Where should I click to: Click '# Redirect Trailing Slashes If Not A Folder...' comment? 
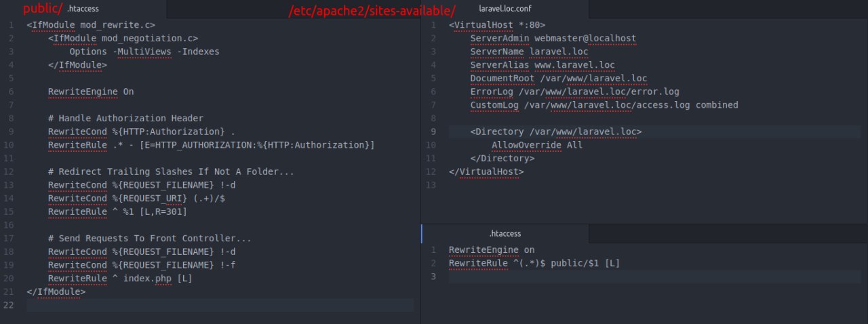click(x=171, y=172)
